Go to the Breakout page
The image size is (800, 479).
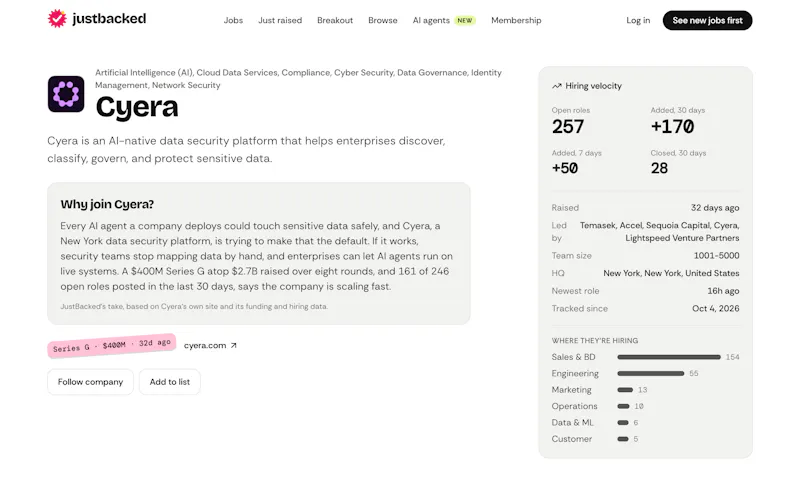click(x=335, y=20)
